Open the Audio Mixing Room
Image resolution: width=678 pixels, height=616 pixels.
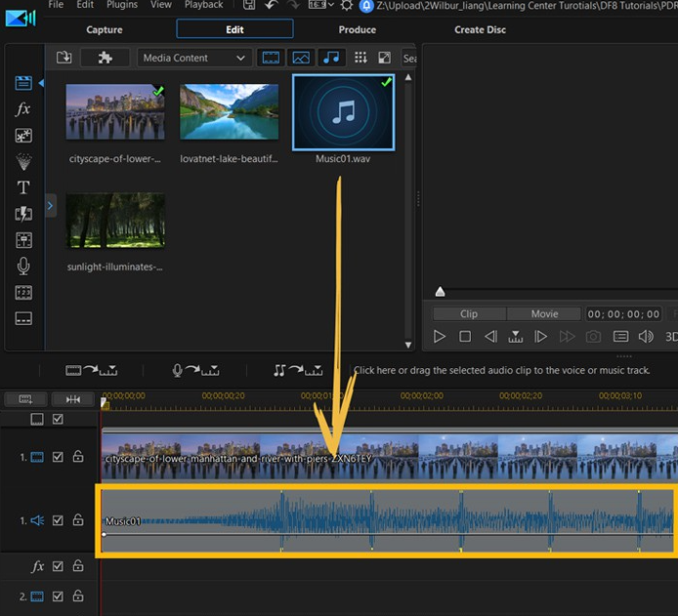click(x=23, y=240)
